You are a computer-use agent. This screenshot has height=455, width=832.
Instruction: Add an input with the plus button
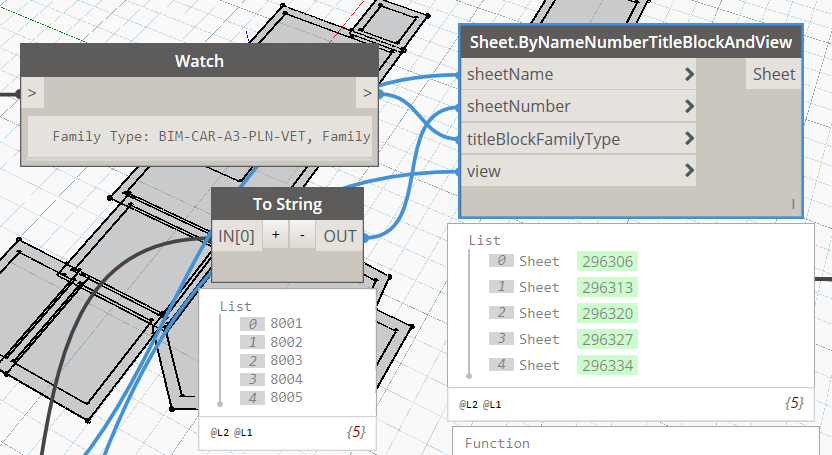tap(276, 236)
